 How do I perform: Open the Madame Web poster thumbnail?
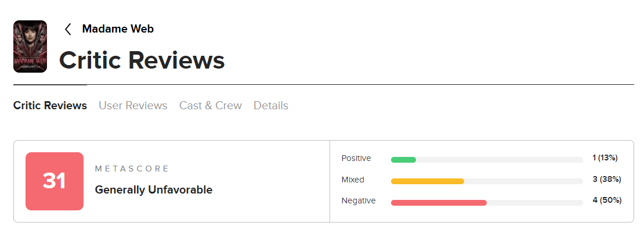(30, 46)
